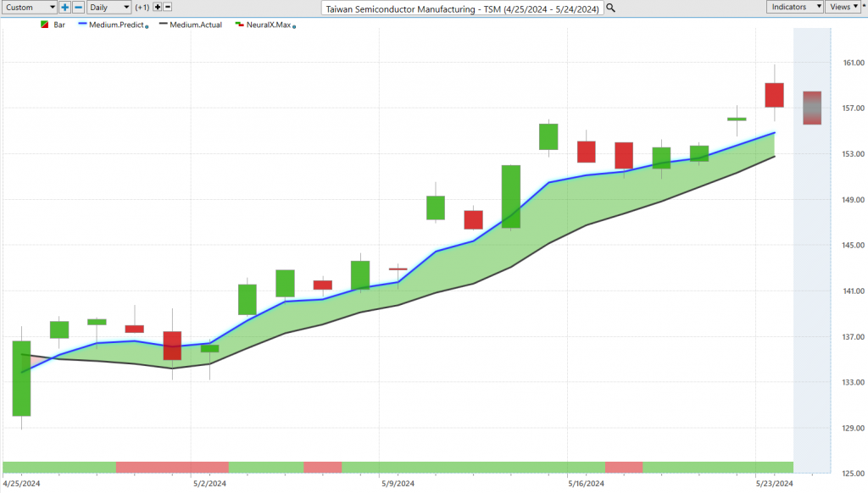
Task: Click the predicted candlestick in the shaded forecast area
Action: click(x=812, y=108)
